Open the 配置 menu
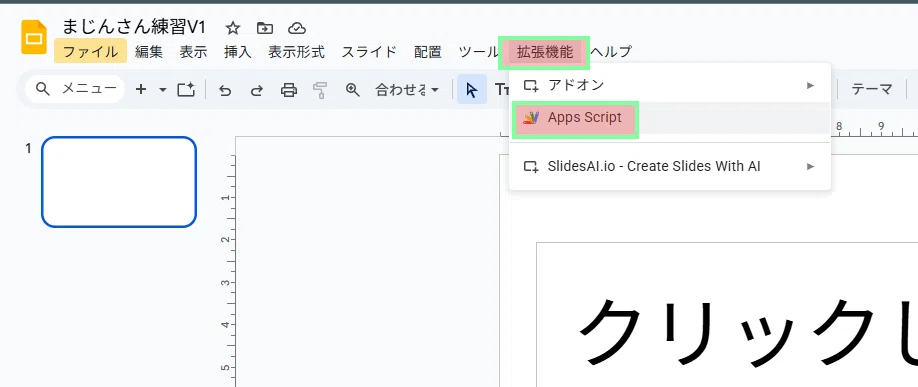Viewport: 918px width, 387px height. coord(428,52)
